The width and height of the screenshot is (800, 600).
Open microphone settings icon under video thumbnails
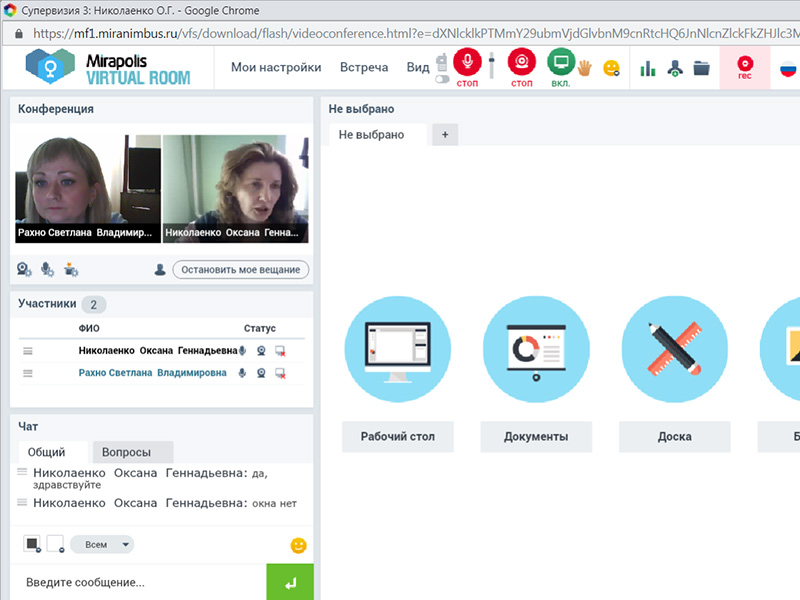click(x=47, y=269)
